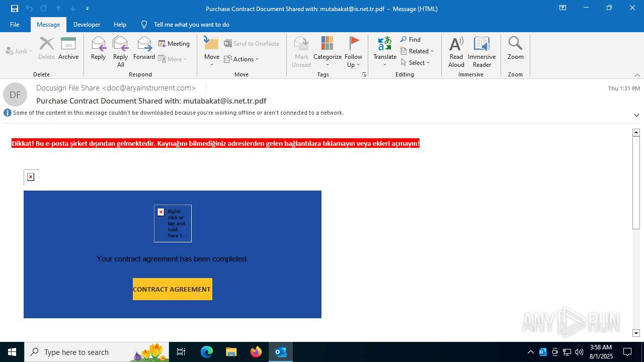Screen dimensions: 644x362
Task: Collapse the ribbon with the chevron
Action: pos(637,75)
